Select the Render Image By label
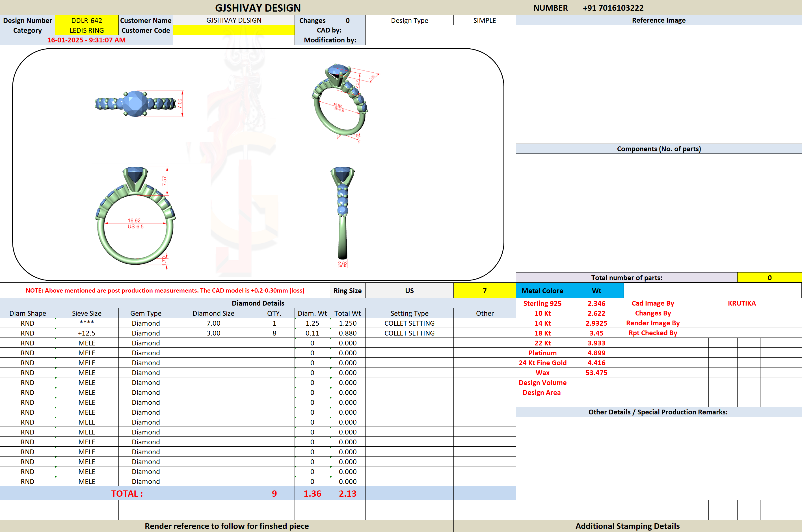 pyautogui.click(x=652, y=323)
